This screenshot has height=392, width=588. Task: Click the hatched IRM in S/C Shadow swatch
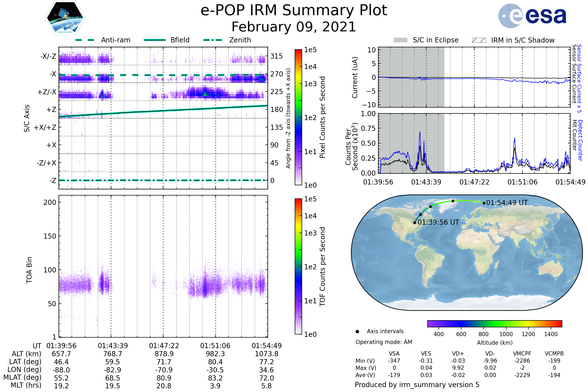pos(479,40)
